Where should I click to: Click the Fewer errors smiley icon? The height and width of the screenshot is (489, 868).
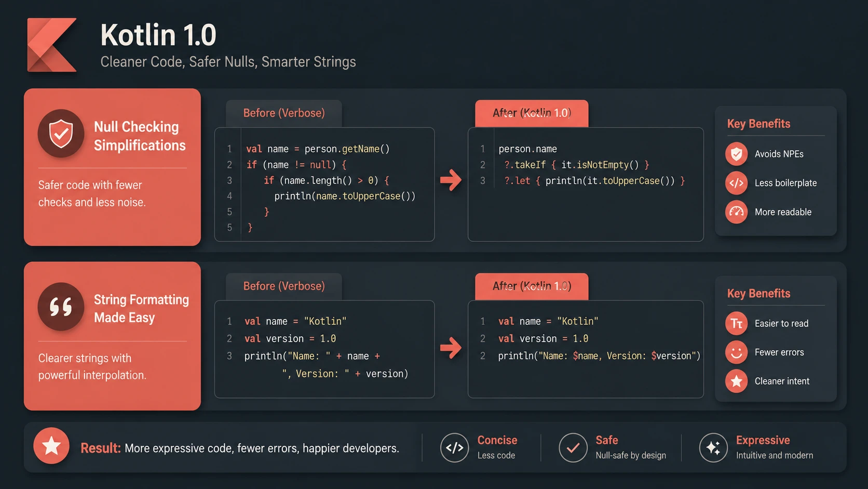click(x=736, y=352)
